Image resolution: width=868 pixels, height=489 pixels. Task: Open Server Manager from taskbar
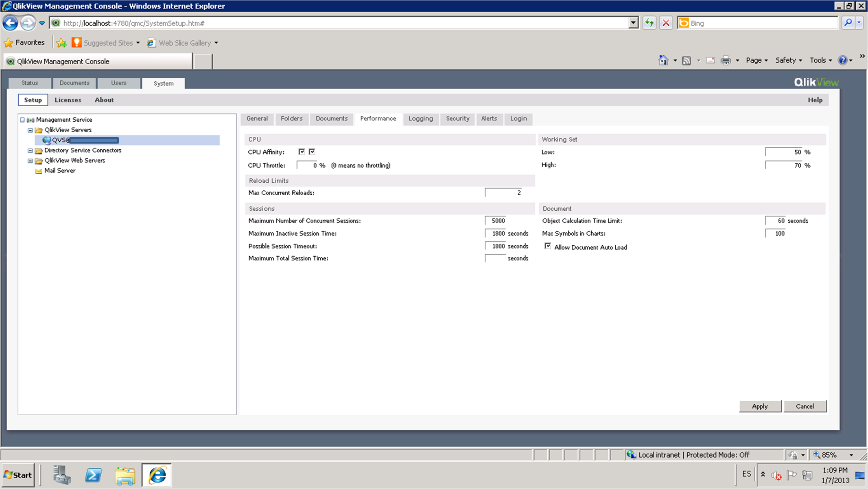coord(62,475)
